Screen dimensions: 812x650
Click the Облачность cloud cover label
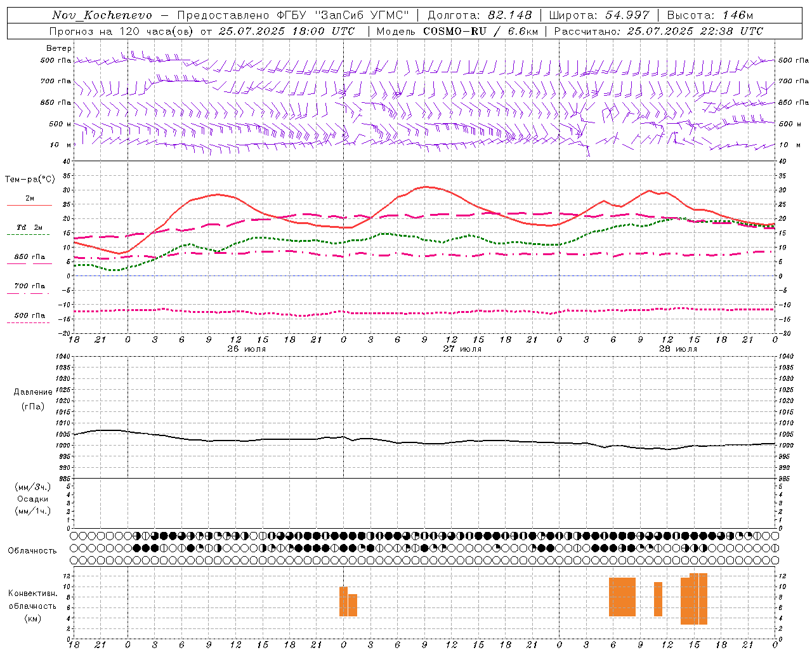pos(32,551)
